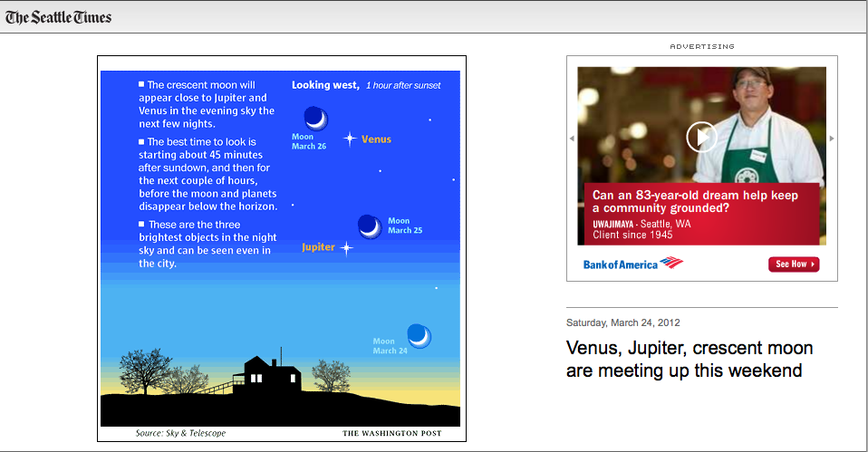Click the orange Jupiter label
This screenshot has height=452, width=868.
point(318,247)
